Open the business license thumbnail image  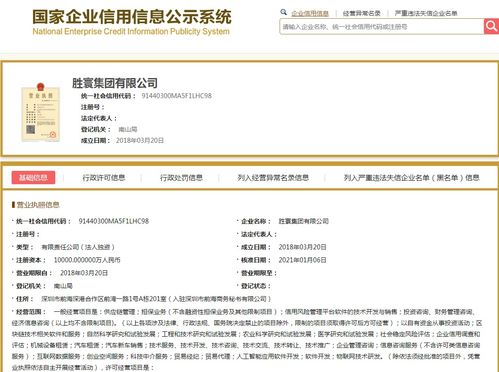[41, 112]
